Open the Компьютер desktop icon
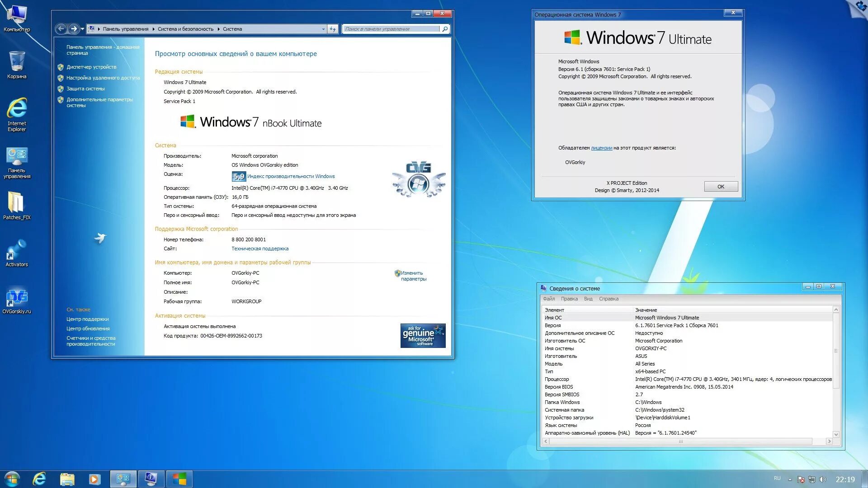This screenshot has width=868, height=488. point(17,18)
